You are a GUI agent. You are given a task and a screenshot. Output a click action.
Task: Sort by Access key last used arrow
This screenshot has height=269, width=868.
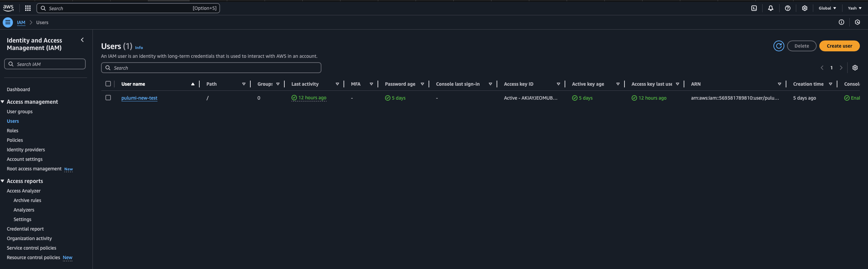coord(678,84)
